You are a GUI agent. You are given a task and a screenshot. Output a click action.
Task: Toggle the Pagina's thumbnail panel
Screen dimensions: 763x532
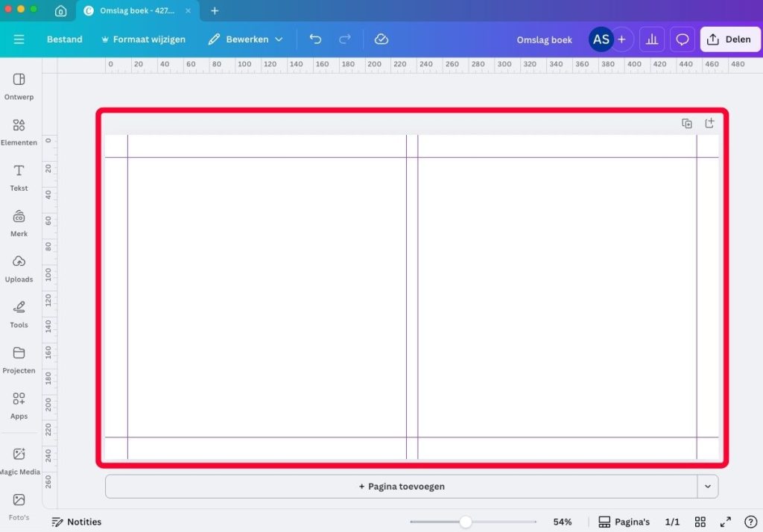point(624,522)
